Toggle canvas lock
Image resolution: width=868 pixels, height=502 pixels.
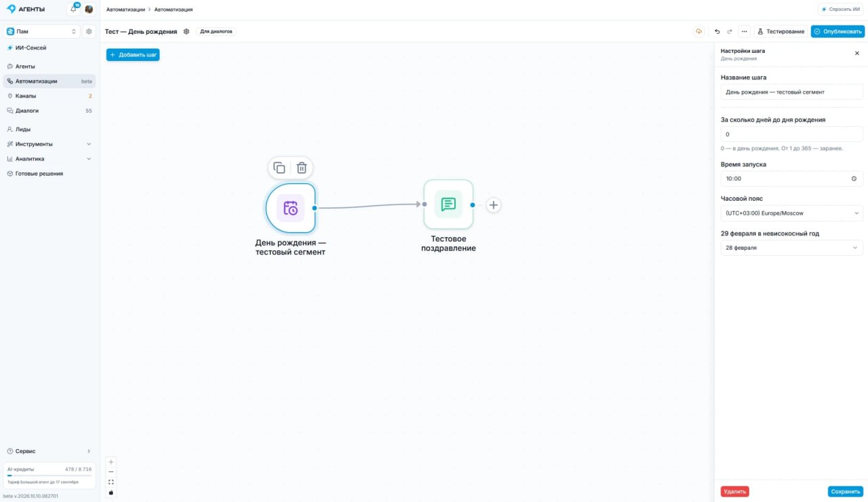(111, 493)
